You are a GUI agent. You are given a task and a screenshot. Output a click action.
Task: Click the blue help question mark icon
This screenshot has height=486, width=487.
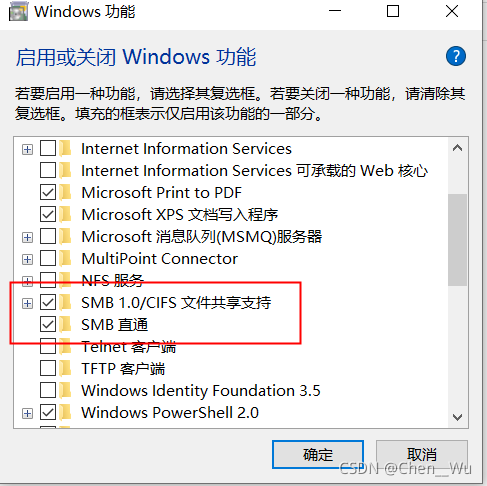456,56
